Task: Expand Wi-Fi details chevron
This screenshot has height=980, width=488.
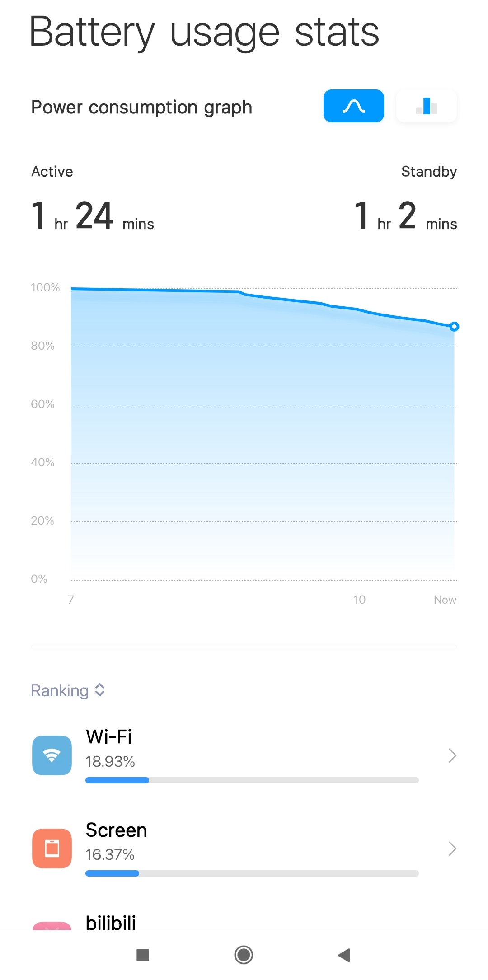Action: point(452,755)
